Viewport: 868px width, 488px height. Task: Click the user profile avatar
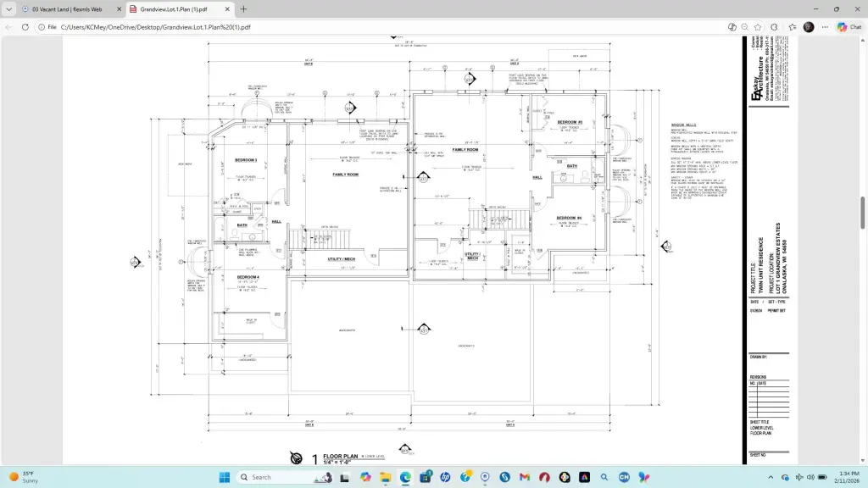(809, 27)
